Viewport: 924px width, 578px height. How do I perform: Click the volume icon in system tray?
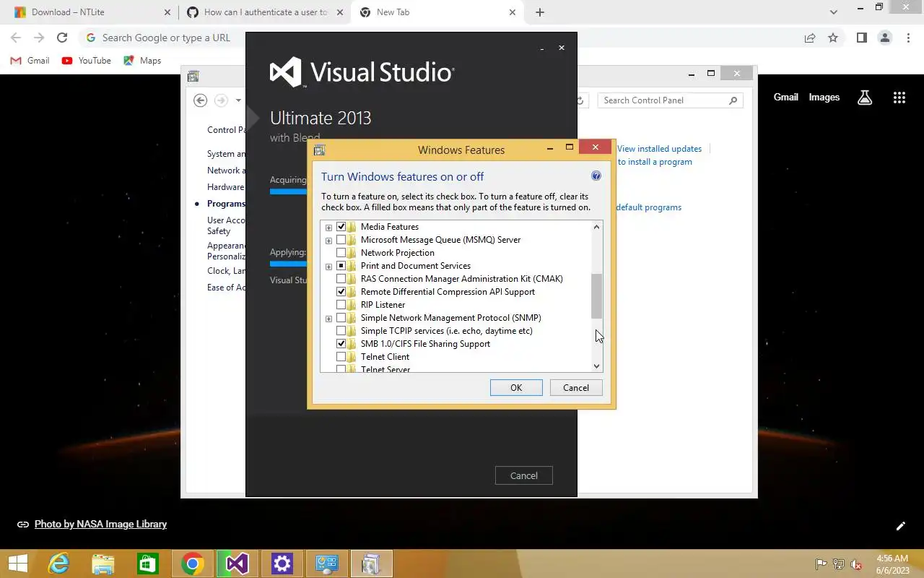coord(856,564)
